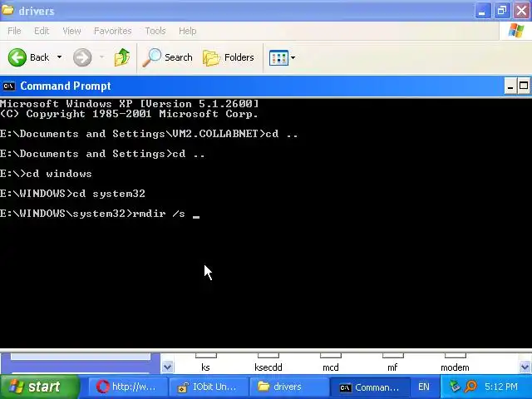This screenshot has width=532, height=399.
Task: Click the Windows flag logo in Explorer
Action: (515, 31)
